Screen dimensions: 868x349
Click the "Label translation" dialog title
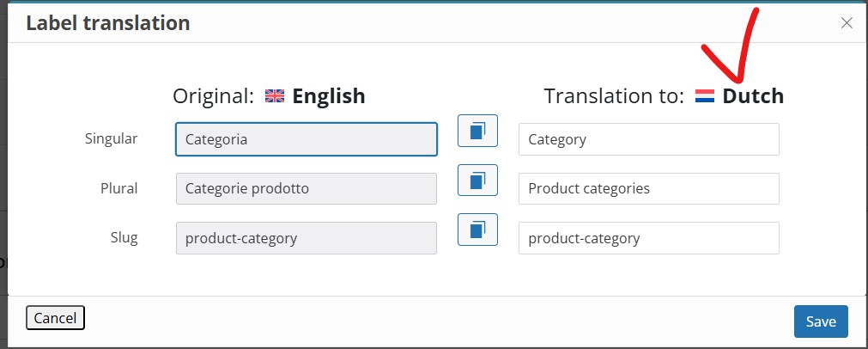coord(108,23)
